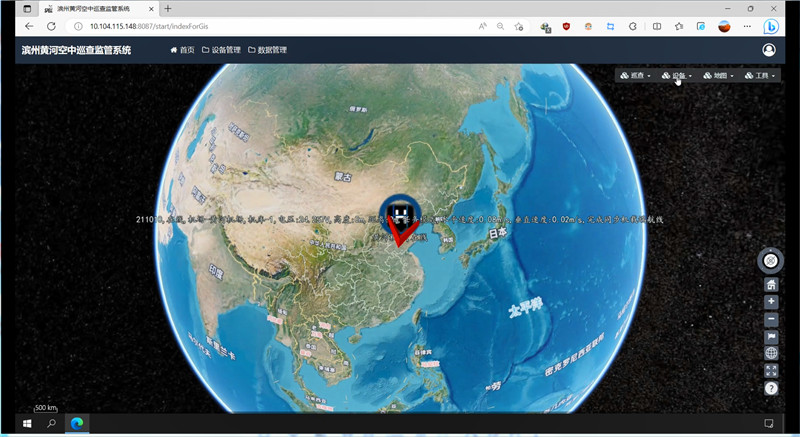Image resolution: width=800 pixels, height=437 pixels.
Task: Click the globe scene-mode icon
Action: click(x=771, y=353)
